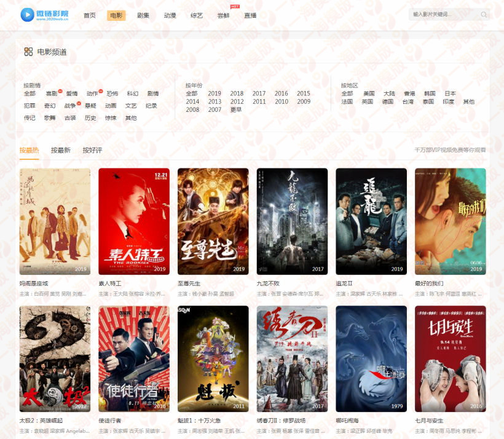This screenshot has width=504, height=439.
Task: Filter by region 印度
Action: tap(449, 101)
